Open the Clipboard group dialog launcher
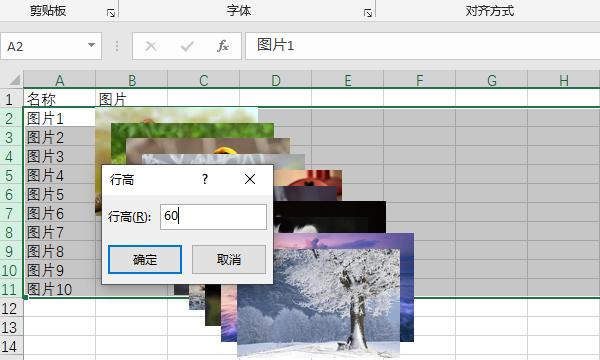This screenshot has height=360, width=600. pyautogui.click(x=111, y=13)
